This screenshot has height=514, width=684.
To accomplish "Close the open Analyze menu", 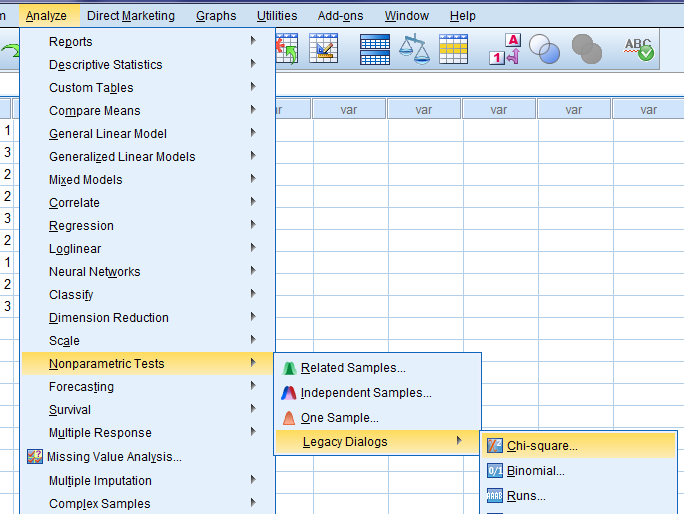I will (46, 16).
